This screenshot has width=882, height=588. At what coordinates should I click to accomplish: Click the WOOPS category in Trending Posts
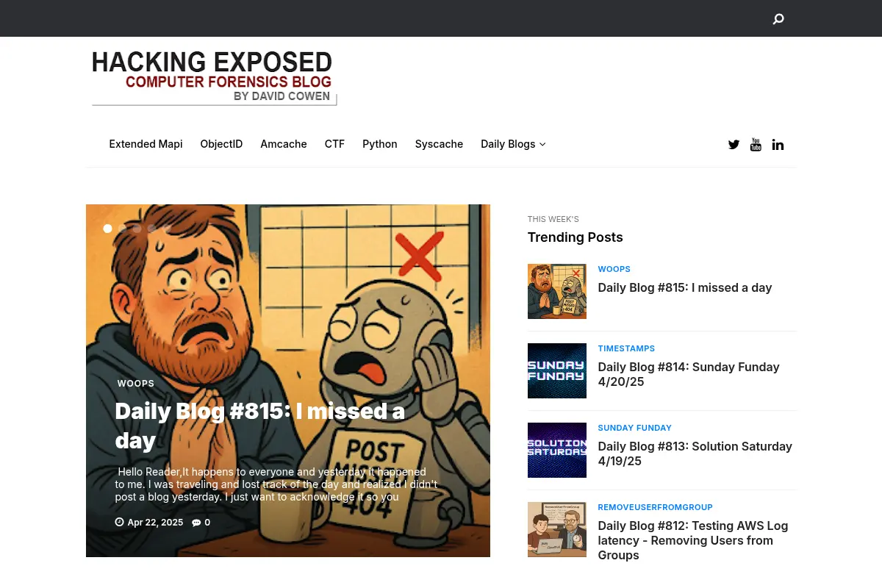[x=614, y=269]
